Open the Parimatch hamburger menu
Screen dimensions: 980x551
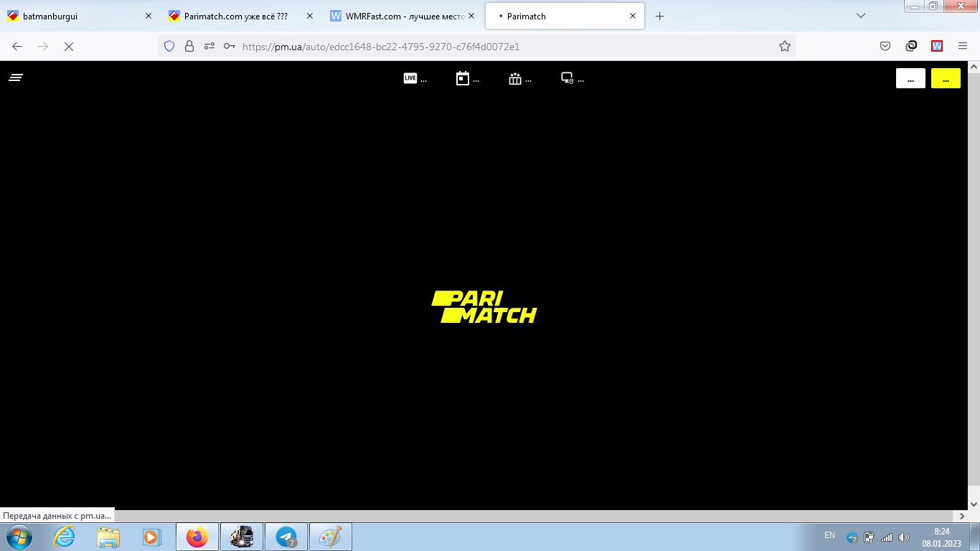[x=16, y=77]
